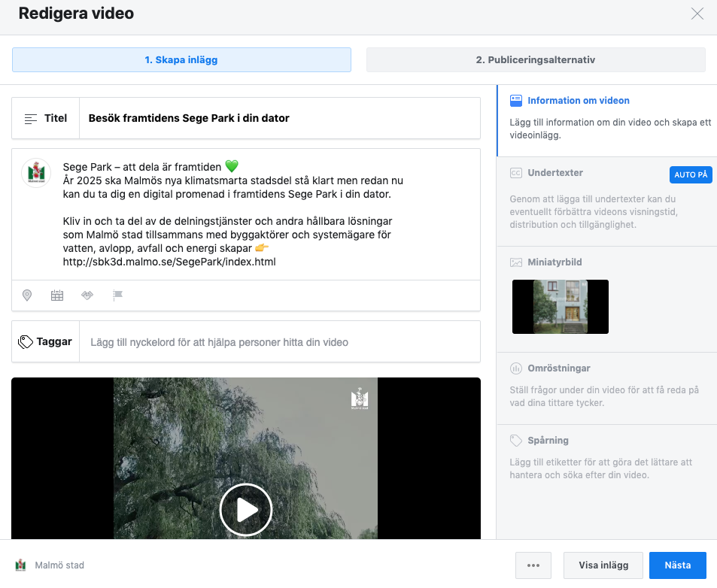Image resolution: width=717 pixels, height=588 pixels.
Task: Click the CC Undertexter icon
Action: pos(516,173)
